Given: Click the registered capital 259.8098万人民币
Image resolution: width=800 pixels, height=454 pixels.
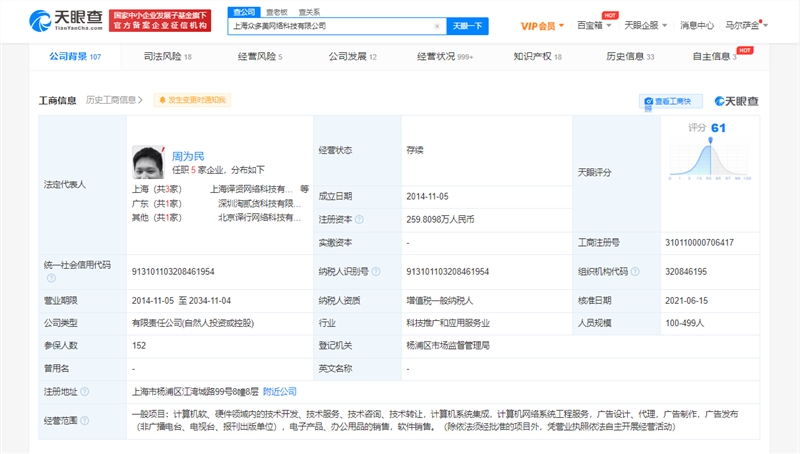Looking at the screenshot, I should point(440,219).
